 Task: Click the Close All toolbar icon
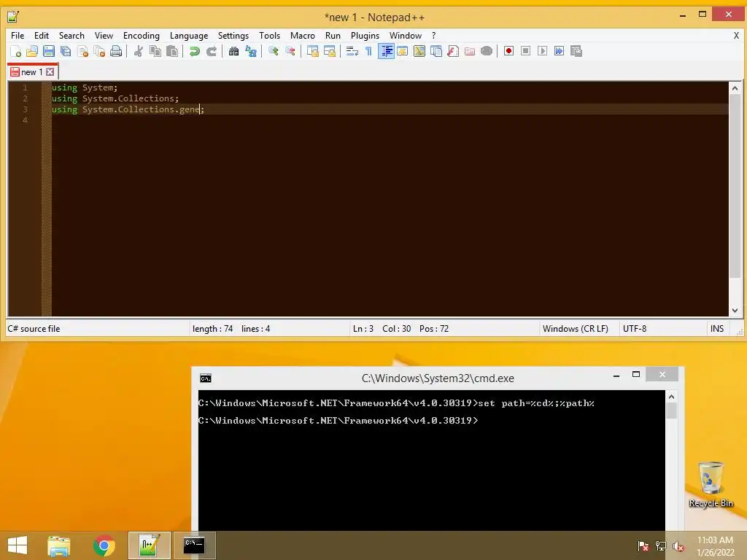(x=99, y=52)
